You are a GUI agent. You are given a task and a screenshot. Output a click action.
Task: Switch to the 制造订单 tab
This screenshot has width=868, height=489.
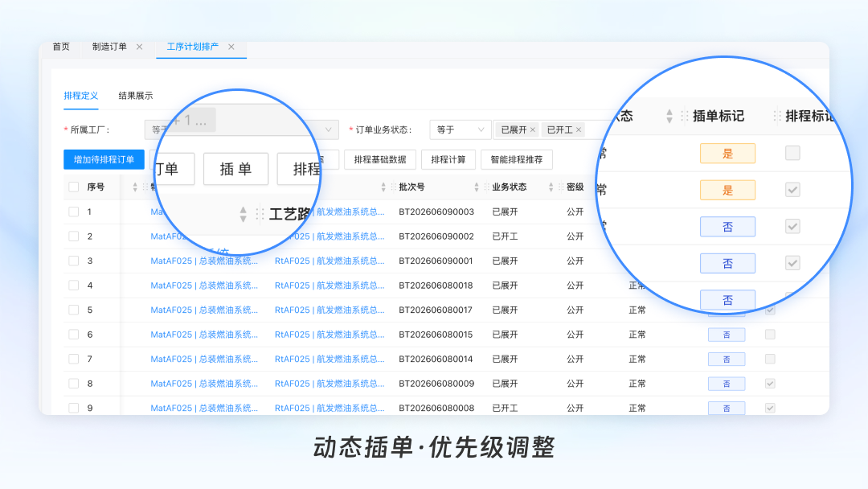(x=109, y=47)
